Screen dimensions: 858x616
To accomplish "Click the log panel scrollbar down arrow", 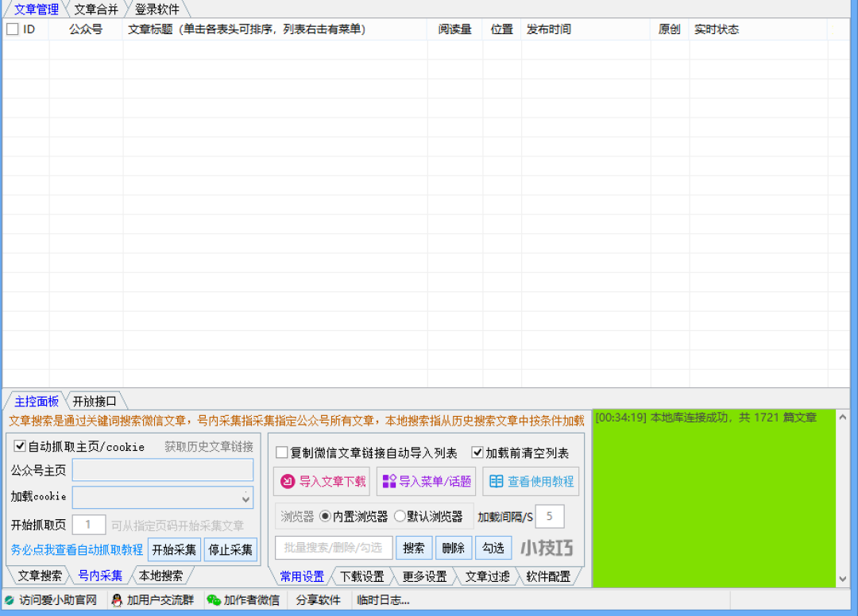I will (x=843, y=579).
